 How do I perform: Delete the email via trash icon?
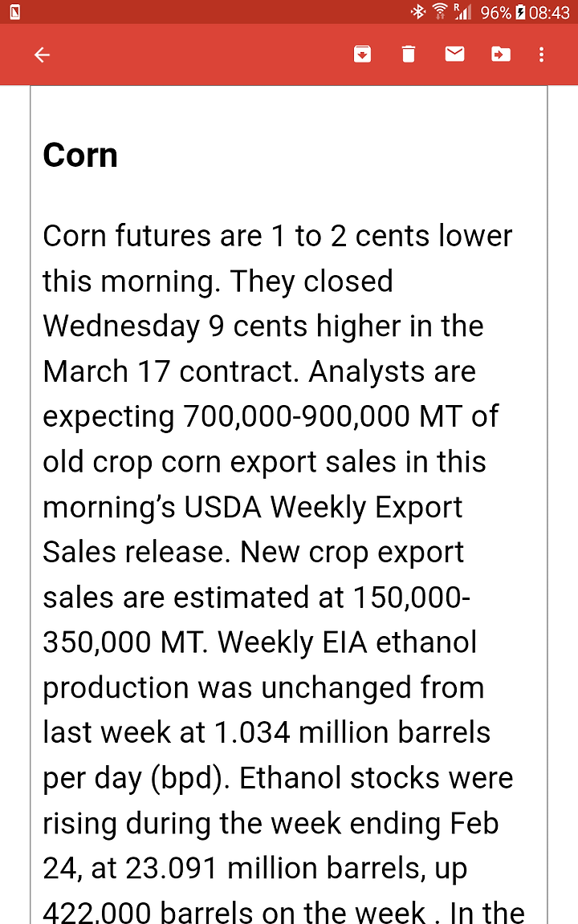(408, 55)
